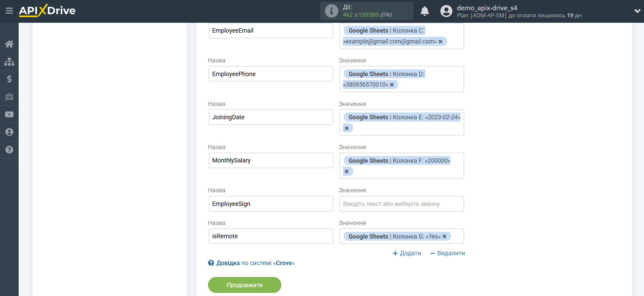Open the user profile icon in sidebar
The width and height of the screenshot is (644, 296).
tap(9, 132)
